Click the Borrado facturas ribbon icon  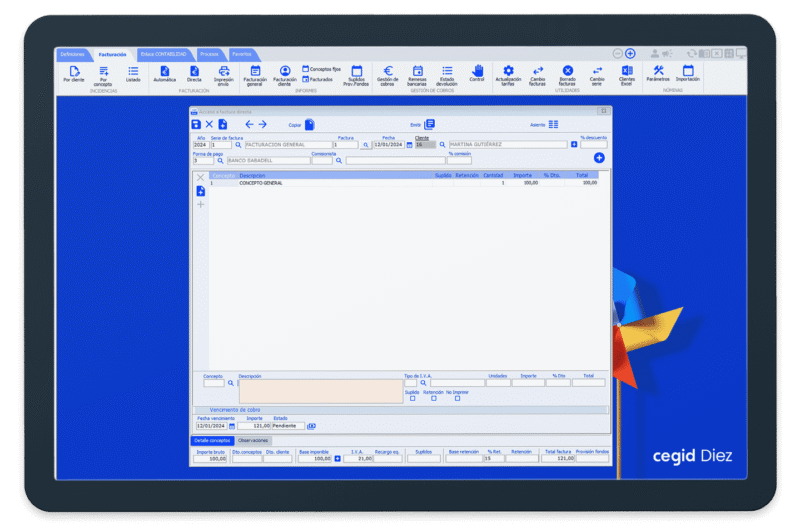(x=567, y=72)
